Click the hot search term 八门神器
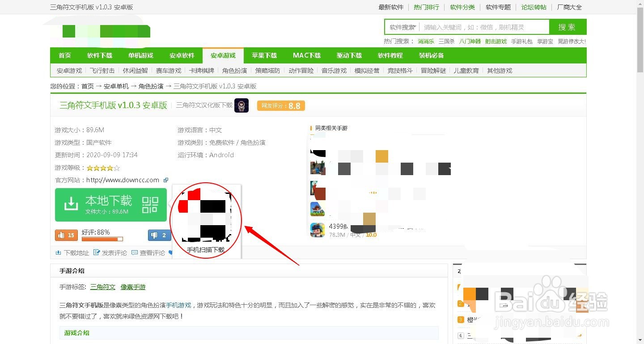The height and width of the screenshot is (344, 644). [470, 41]
